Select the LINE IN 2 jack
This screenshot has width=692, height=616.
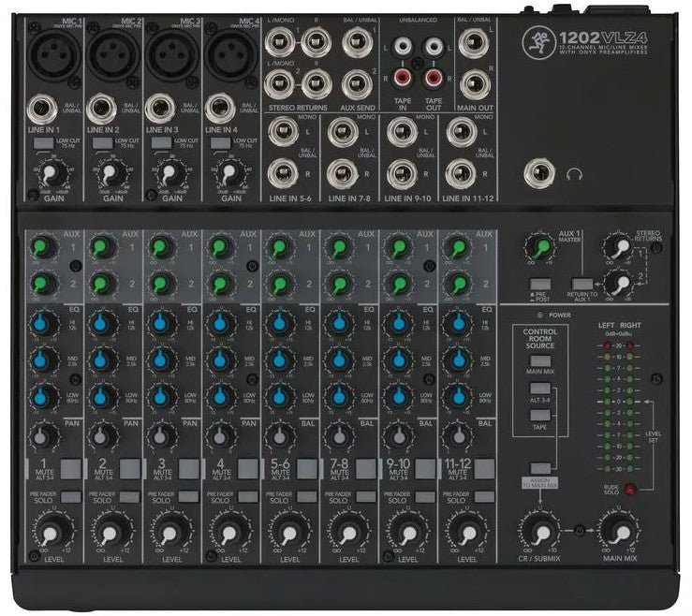point(103,110)
